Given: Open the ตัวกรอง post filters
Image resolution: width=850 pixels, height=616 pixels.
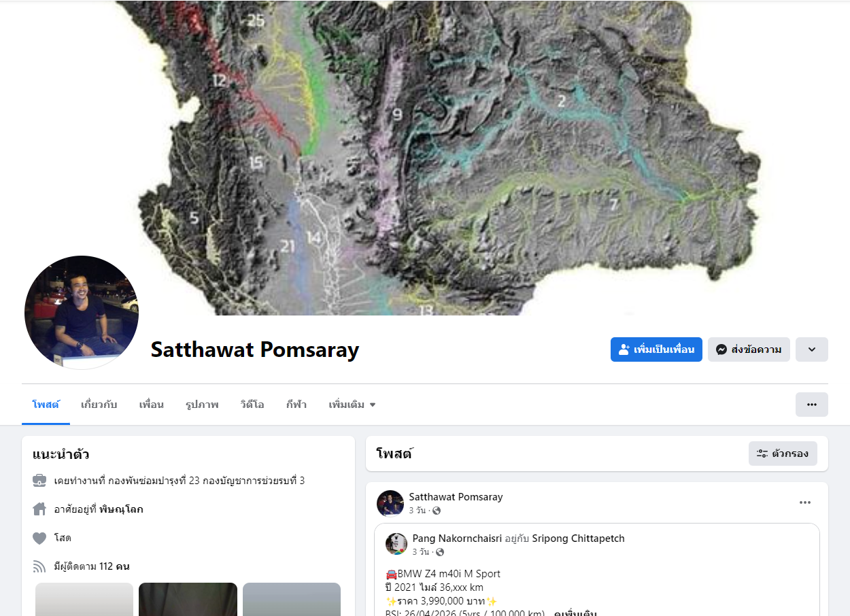Looking at the screenshot, I should [x=783, y=454].
